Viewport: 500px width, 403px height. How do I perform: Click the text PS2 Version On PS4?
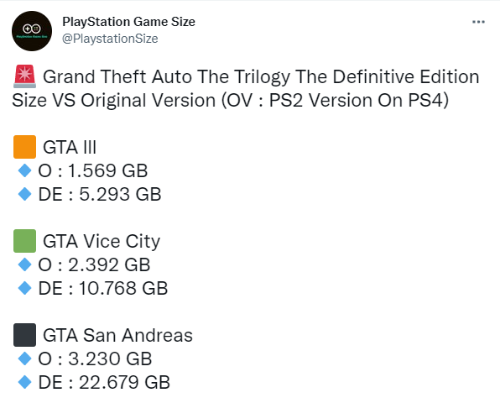tap(355, 100)
